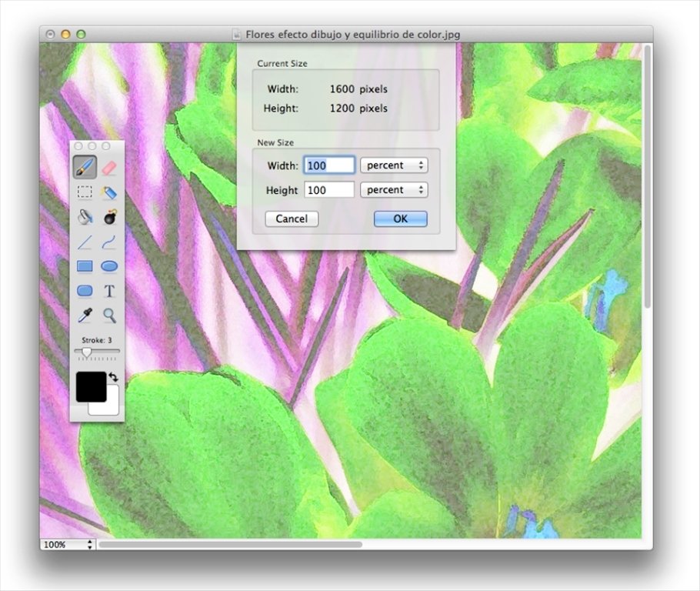Click the horizontal scrollbar thumb

coord(230,545)
